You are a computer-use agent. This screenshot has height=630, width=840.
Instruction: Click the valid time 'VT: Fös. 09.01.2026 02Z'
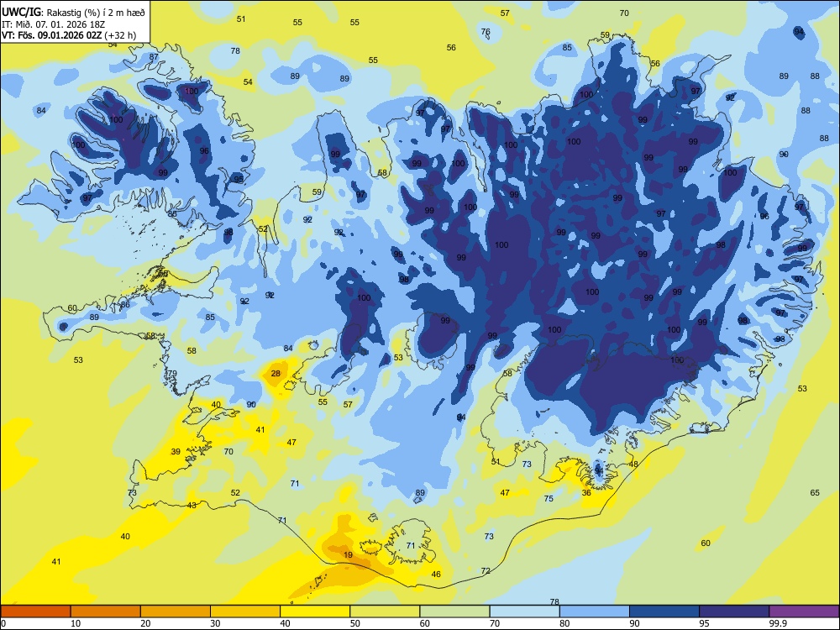point(52,35)
